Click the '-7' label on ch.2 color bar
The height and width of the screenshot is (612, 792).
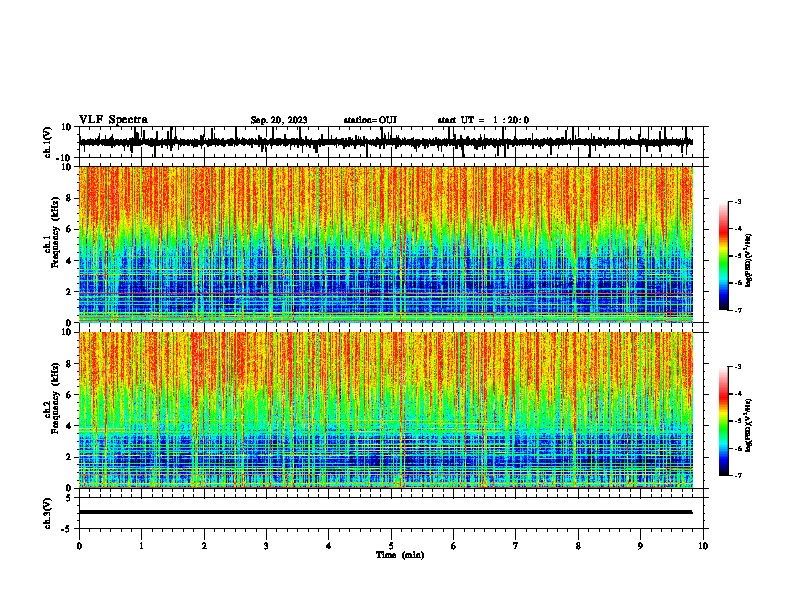pos(738,475)
